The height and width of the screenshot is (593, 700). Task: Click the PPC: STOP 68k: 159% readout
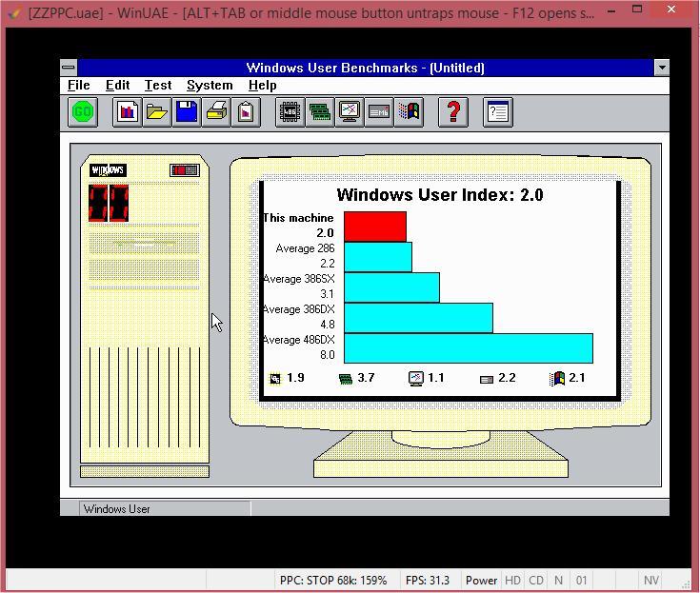(333, 580)
